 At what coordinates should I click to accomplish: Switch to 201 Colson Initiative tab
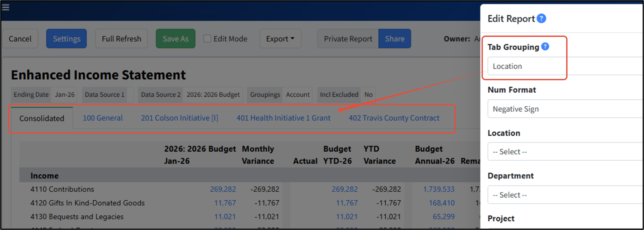(x=180, y=118)
